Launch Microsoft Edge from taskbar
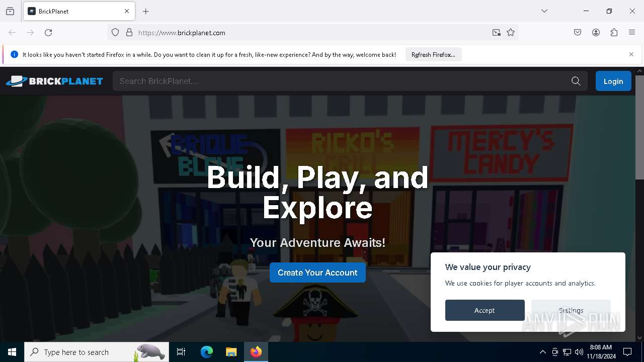Image resolution: width=644 pixels, height=362 pixels. coord(207,352)
